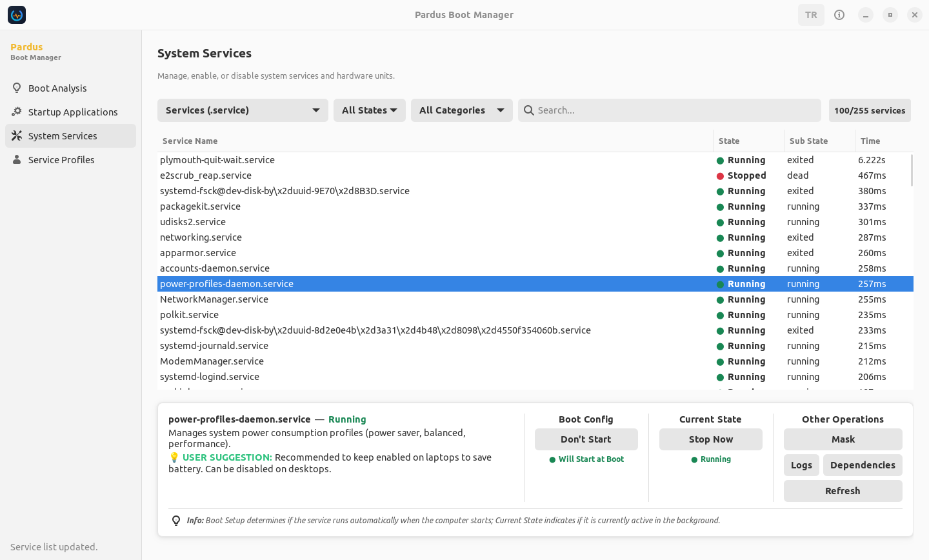This screenshot has height=560, width=929.
Task: Open the Services (.service) unit type dropdown
Action: click(243, 110)
